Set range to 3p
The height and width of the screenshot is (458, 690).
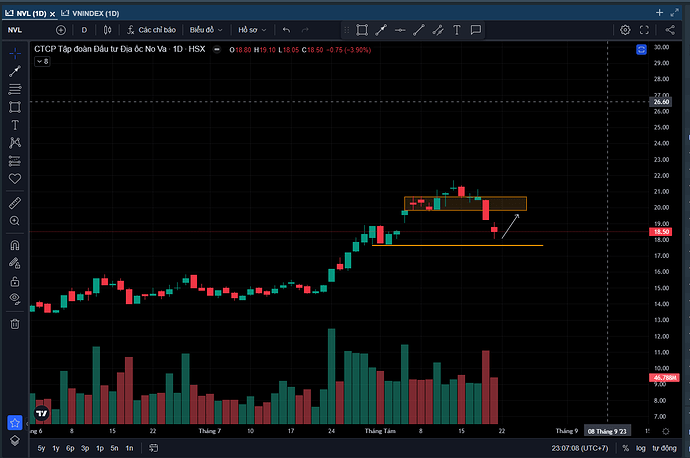click(x=85, y=448)
